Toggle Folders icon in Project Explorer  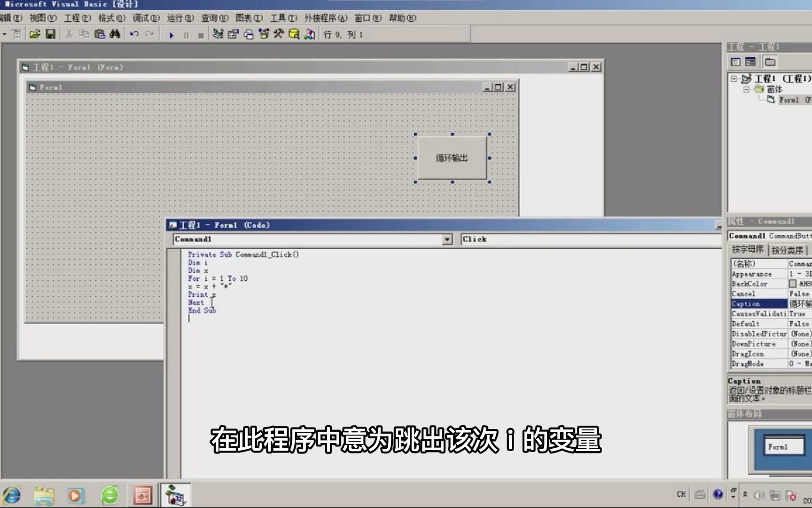pyautogui.click(x=770, y=62)
